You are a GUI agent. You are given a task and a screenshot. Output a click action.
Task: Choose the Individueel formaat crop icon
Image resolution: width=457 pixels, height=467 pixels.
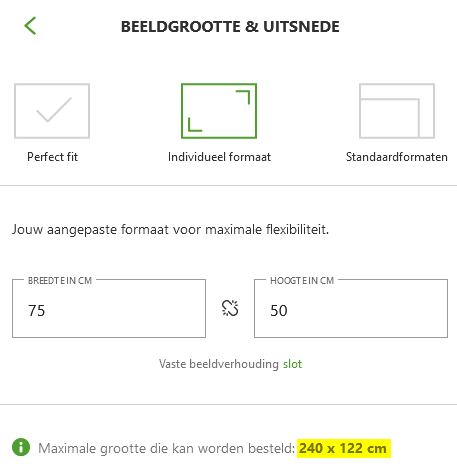tap(219, 111)
